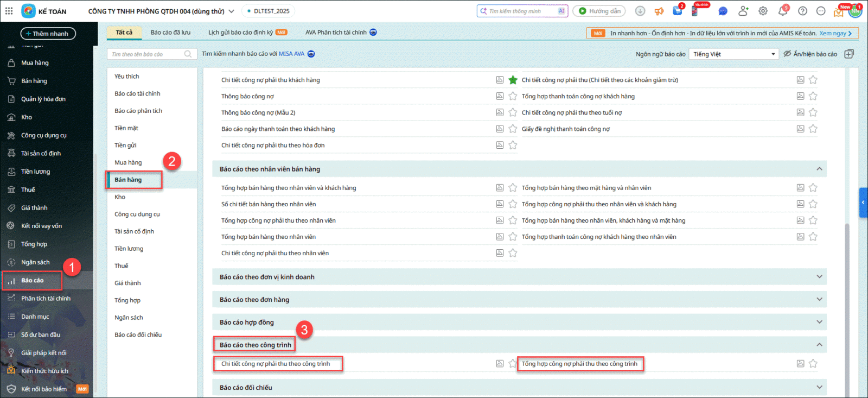Open the Tiếng Việt report language dropdown
This screenshot has width=868, height=398.
point(733,54)
